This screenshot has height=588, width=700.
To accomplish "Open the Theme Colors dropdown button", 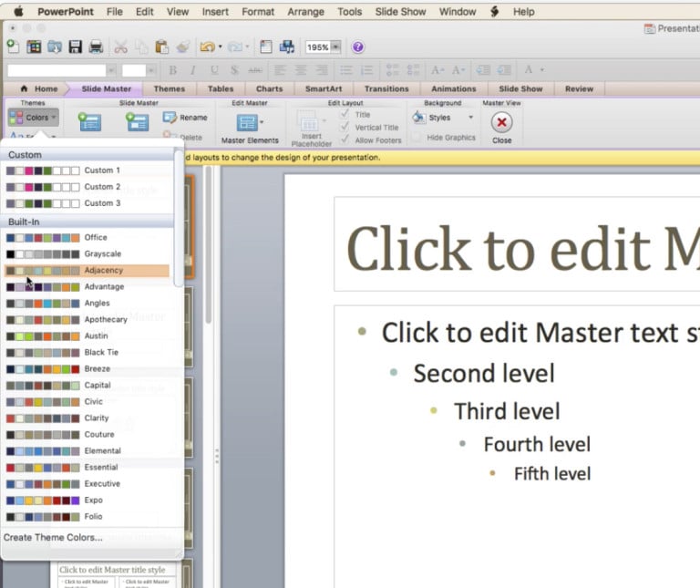I will (34, 118).
